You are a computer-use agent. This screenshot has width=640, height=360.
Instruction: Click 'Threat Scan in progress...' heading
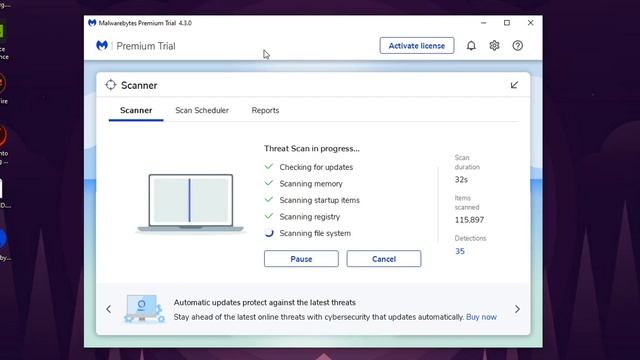click(312, 149)
